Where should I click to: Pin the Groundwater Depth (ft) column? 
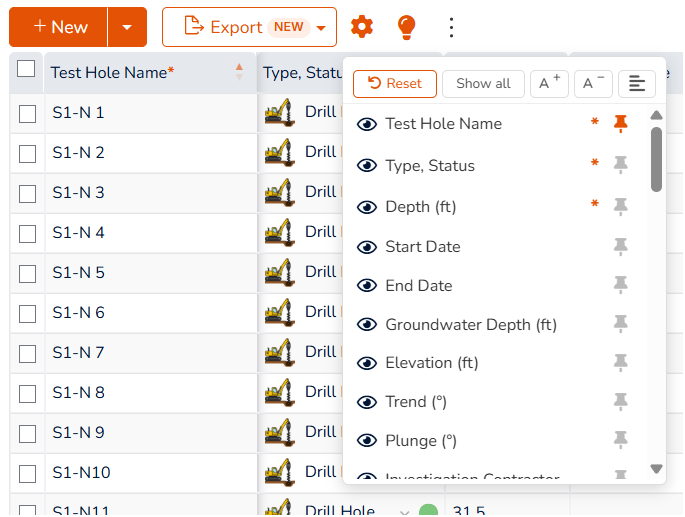pos(620,324)
